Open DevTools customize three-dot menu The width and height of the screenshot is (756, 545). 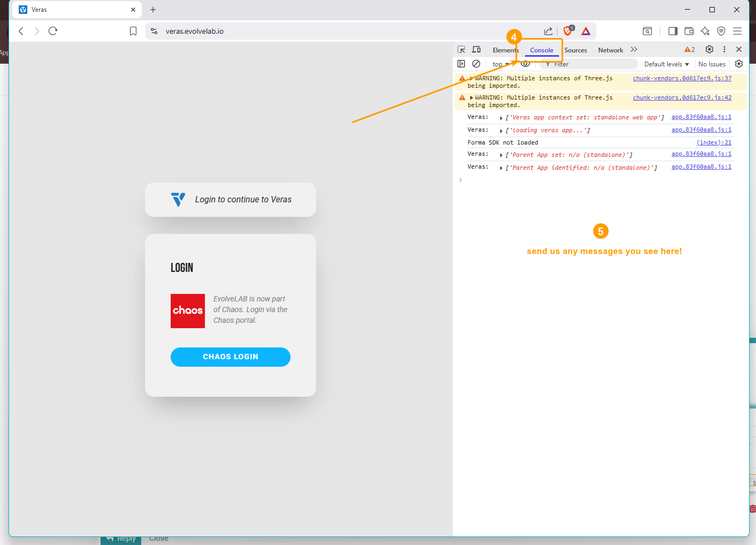[724, 49]
